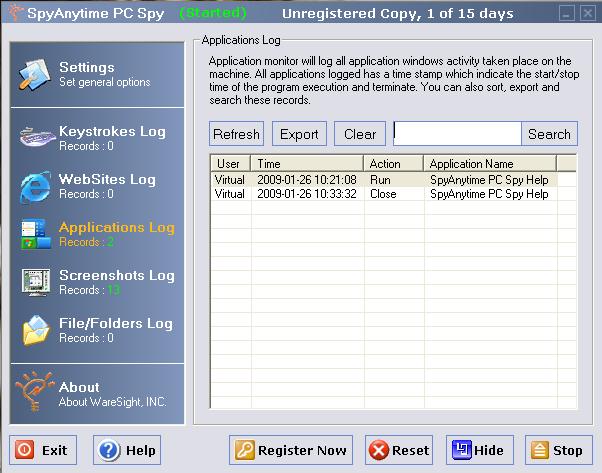The width and height of the screenshot is (602, 473).
Task: Click the monitor icon for Screenshots Log
Action: [x=36, y=282]
